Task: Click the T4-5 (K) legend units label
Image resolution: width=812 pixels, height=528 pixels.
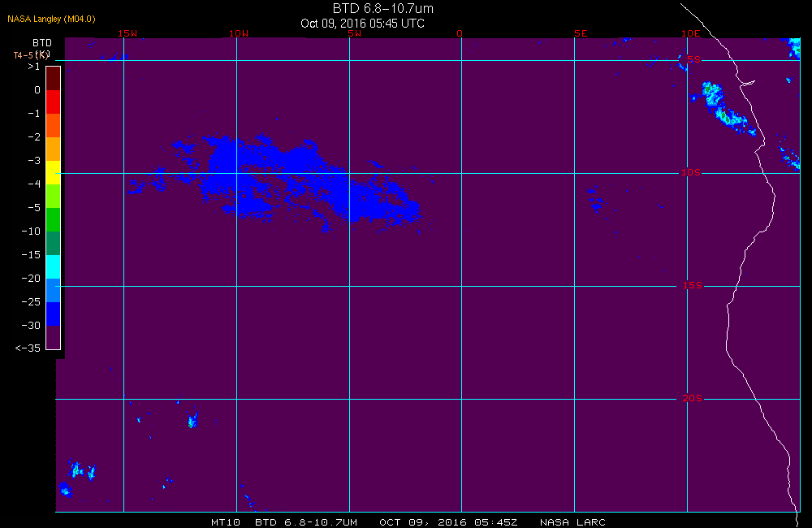Action: pyautogui.click(x=31, y=54)
